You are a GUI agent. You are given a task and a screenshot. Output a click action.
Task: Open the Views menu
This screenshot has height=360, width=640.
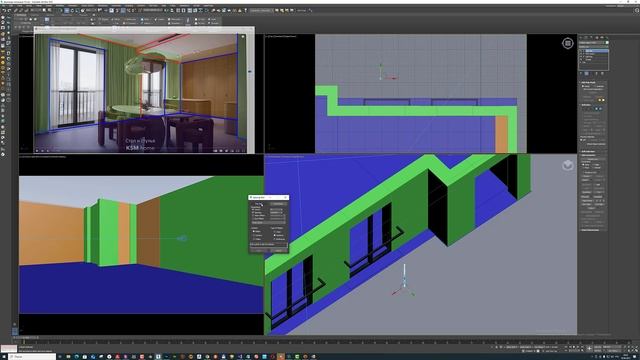tap(39, 6)
